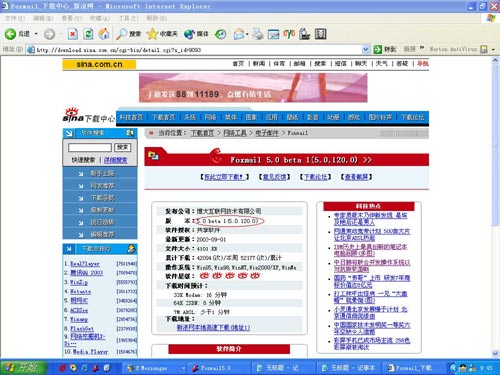Click the sina.com.cn yellow logo

click(x=99, y=64)
